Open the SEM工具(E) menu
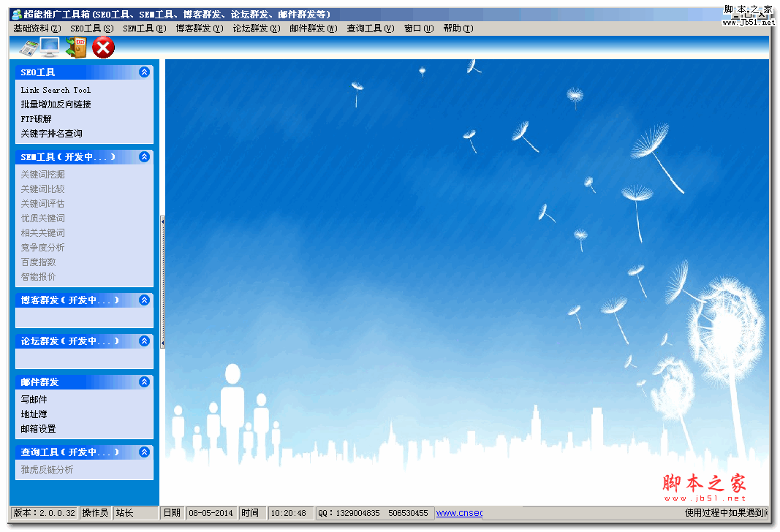Image resolution: width=780 pixels, height=532 pixels. point(145,28)
